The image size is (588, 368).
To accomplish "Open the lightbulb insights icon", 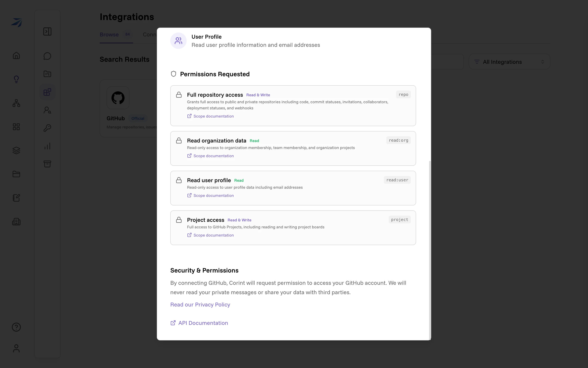I will (16, 79).
